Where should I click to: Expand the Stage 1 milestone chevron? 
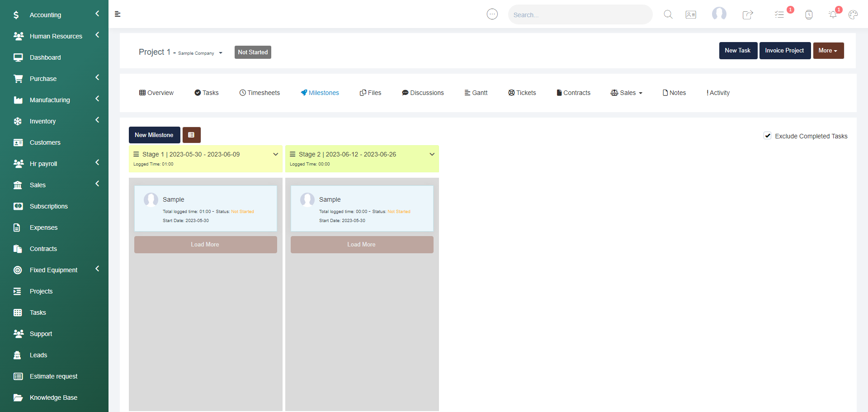pos(275,154)
